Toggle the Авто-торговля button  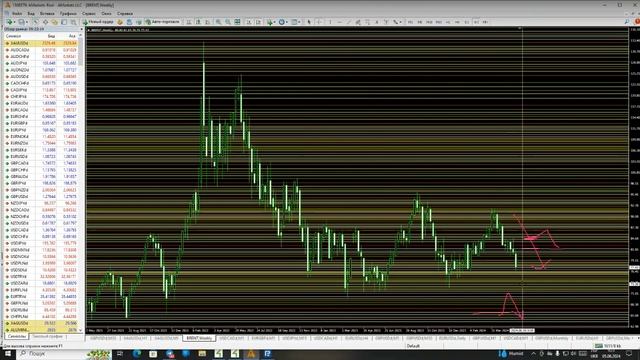point(162,22)
